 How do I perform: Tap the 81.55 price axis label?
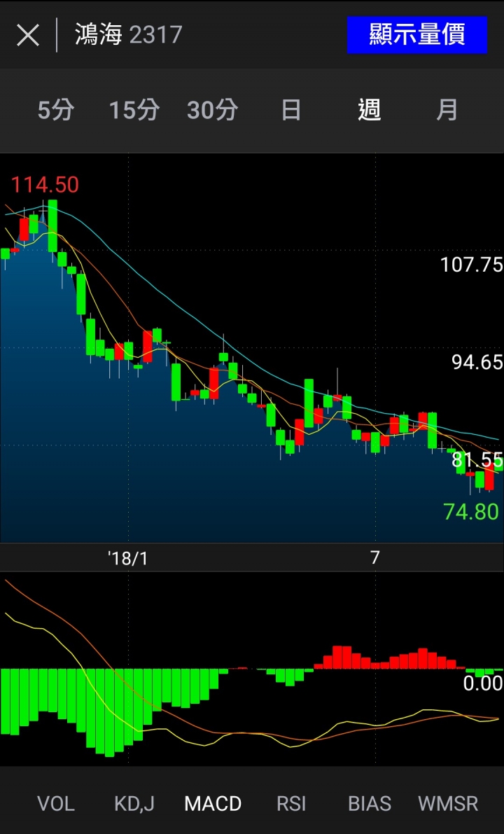(477, 459)
